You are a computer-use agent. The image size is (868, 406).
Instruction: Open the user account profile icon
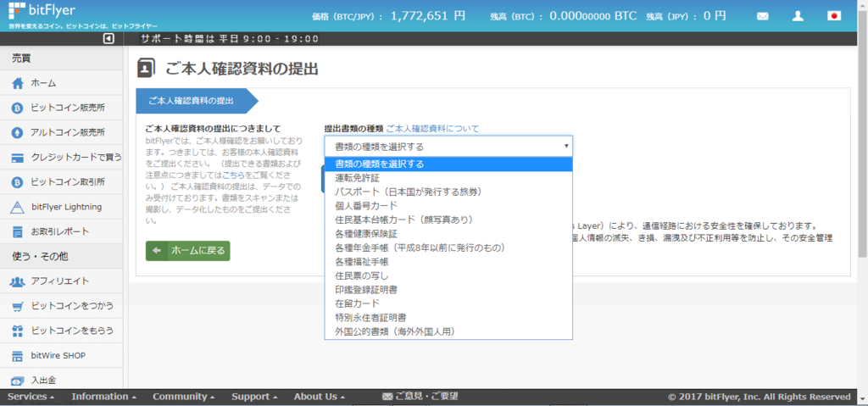coord(798,16)
